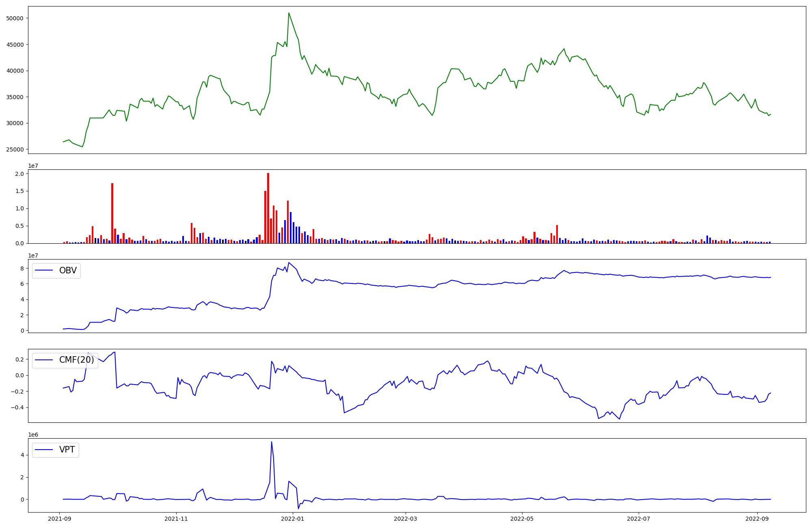The width and height of the screenshot is (812, 528).
Task: Click the VPT legend blue line swatch
Action: 44,450
